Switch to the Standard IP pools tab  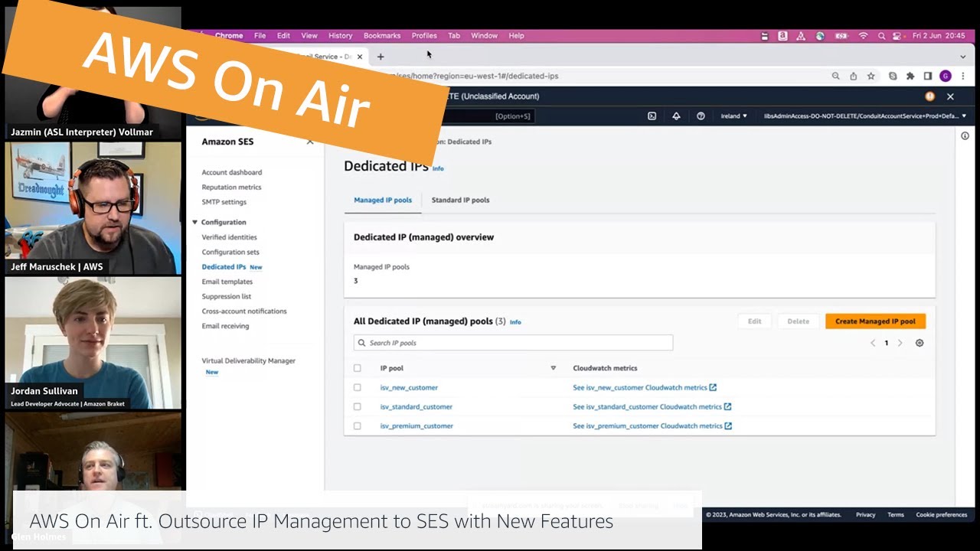pyautogui.click(x=460, y=200)
